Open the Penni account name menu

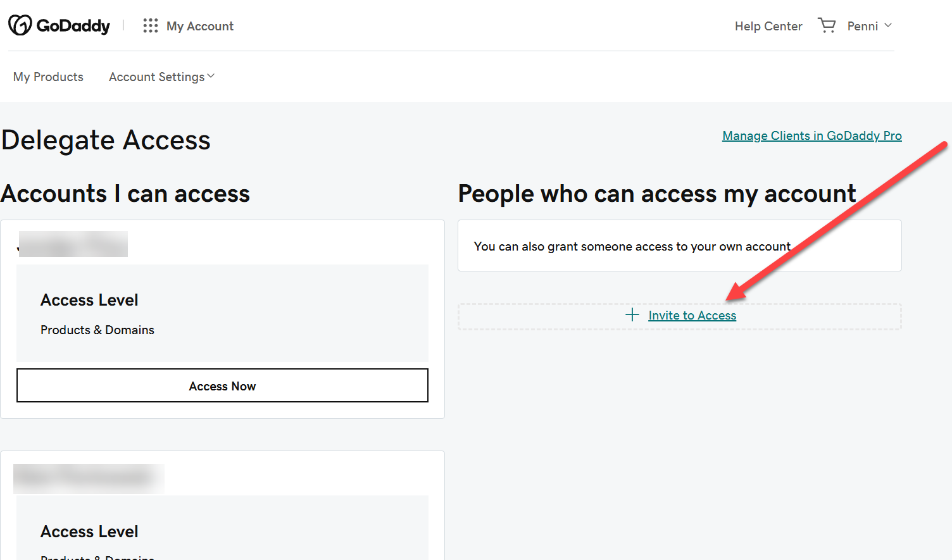point(862,26)
